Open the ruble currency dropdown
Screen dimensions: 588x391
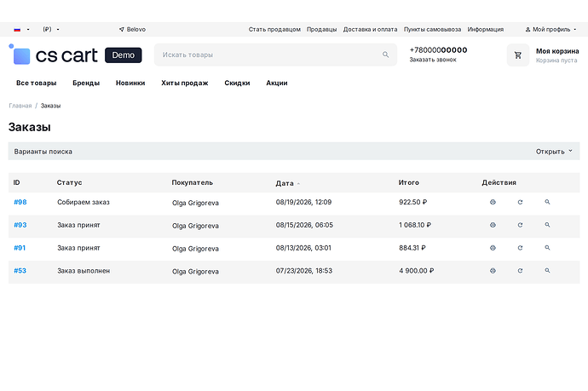pos(51,29)
